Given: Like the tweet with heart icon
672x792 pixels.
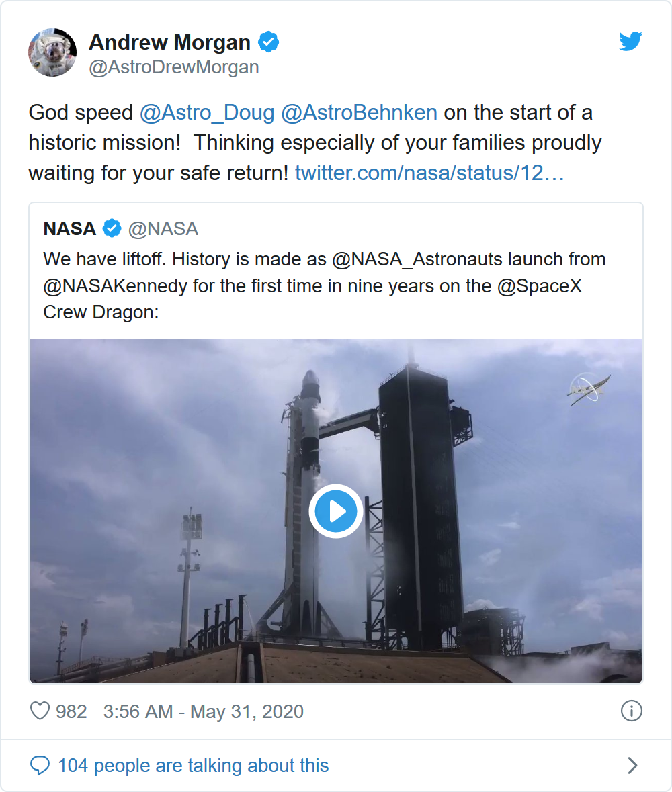Looking at the screenshot, I should (40, 711).
